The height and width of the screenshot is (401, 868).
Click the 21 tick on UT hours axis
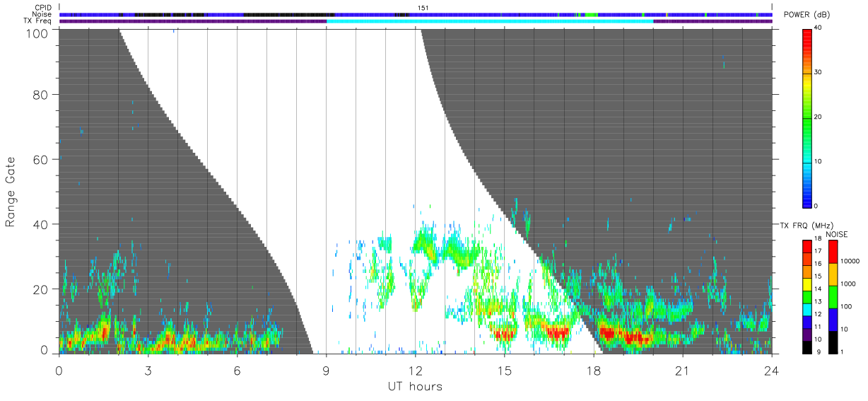[x=682, y=370]
